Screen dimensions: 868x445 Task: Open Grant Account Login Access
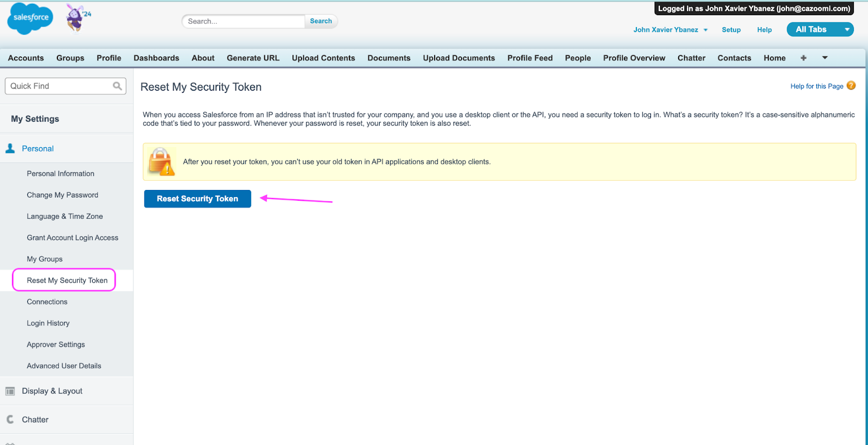tap(72, 238)
